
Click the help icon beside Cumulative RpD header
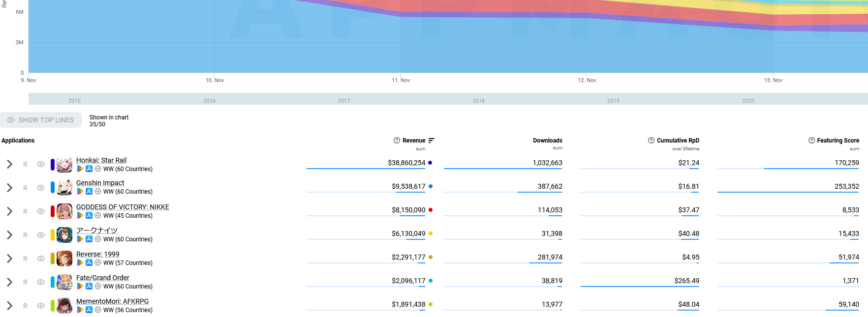(651, 141)
